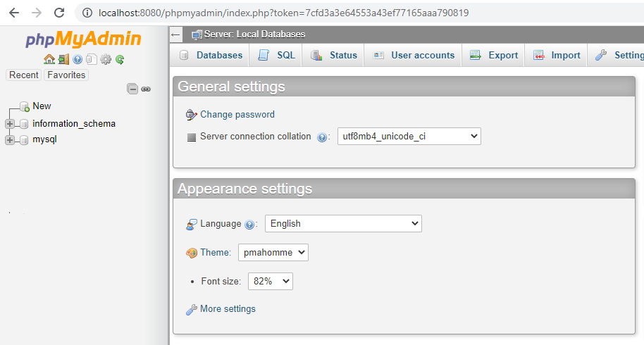Viewport: 644px width, 345px height.
Task: Click Server: Local Databases breadcrumb link
Action: coord(254,34)
